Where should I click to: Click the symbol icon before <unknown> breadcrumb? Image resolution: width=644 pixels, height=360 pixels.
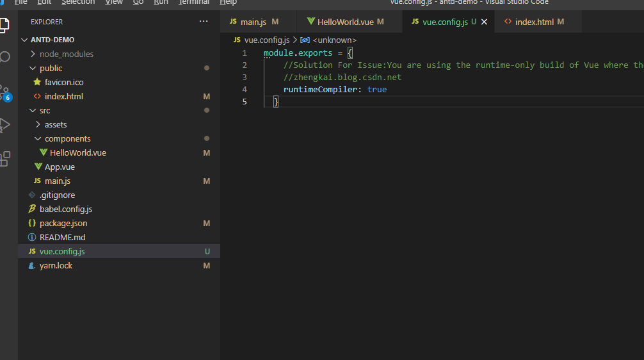coord(305,40)
